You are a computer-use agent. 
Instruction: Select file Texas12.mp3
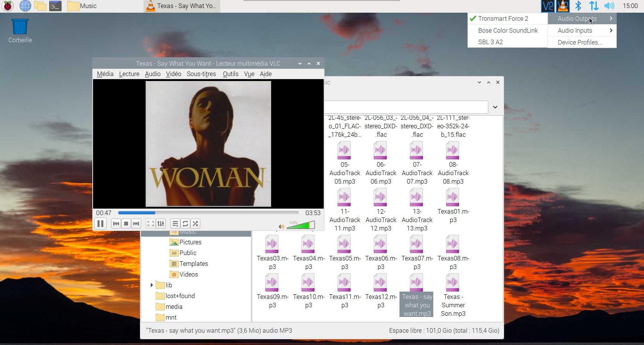click(381, 291)
